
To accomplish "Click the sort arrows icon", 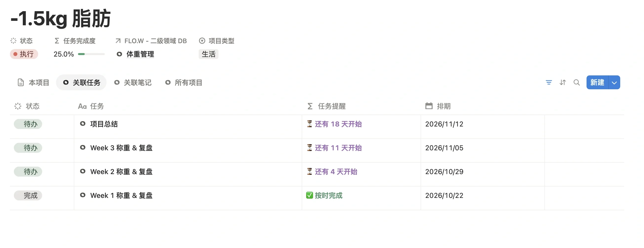I will [x=563, y=82].
